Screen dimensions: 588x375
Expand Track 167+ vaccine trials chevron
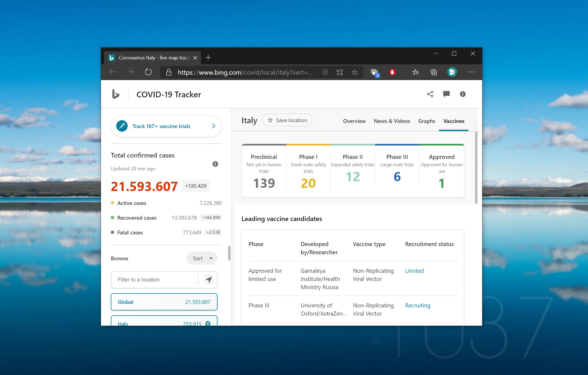(214, 126)
